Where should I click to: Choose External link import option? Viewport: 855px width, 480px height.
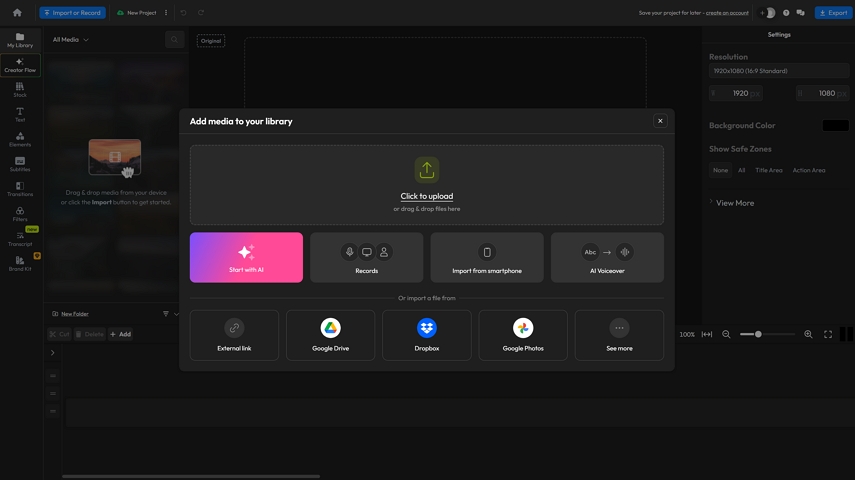[234, 335]
